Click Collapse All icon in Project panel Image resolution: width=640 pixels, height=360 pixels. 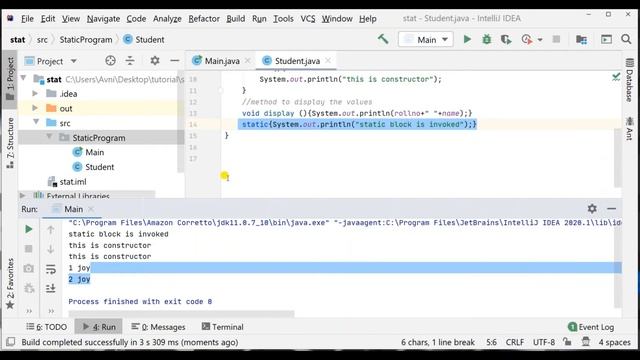[x=130, y=61]
